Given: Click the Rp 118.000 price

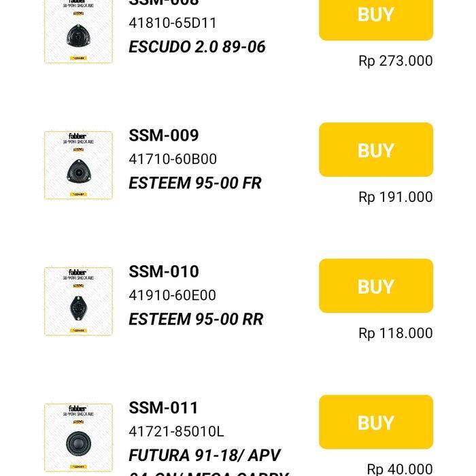Looking at the screenshot, I should pos(396,333).
